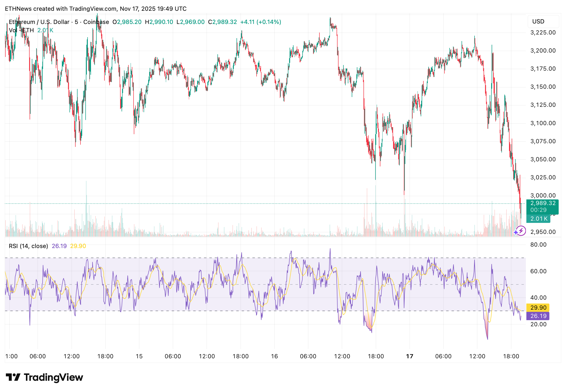Click the Vol · ETH indicator legend
The height and width of the screenshot is (392, 566).
tap(21, 30)
